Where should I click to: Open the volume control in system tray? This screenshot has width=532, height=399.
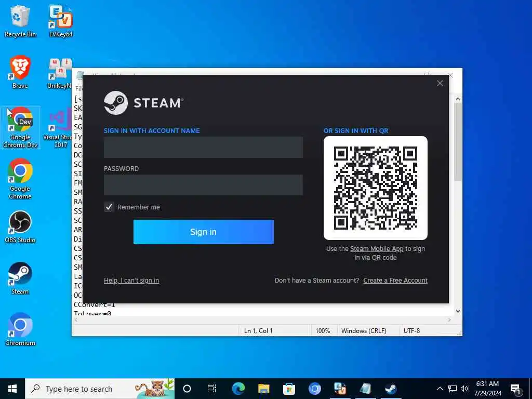(x=464, y=389)
